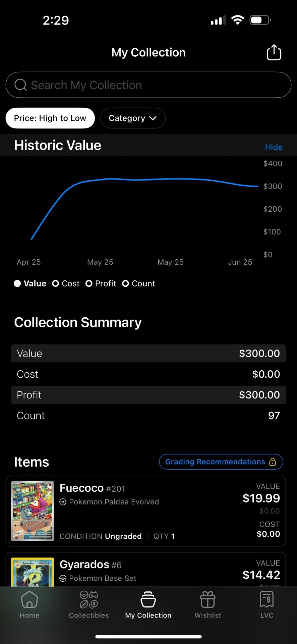297x644 pixels.
Task: Open the Fuecoco card thumbnail
Action: coord(33,511)
